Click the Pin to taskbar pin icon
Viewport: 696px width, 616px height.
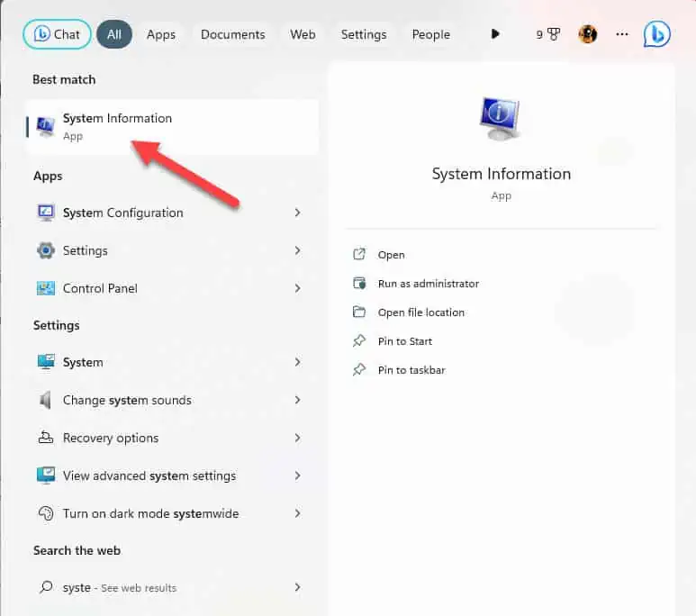359,369
